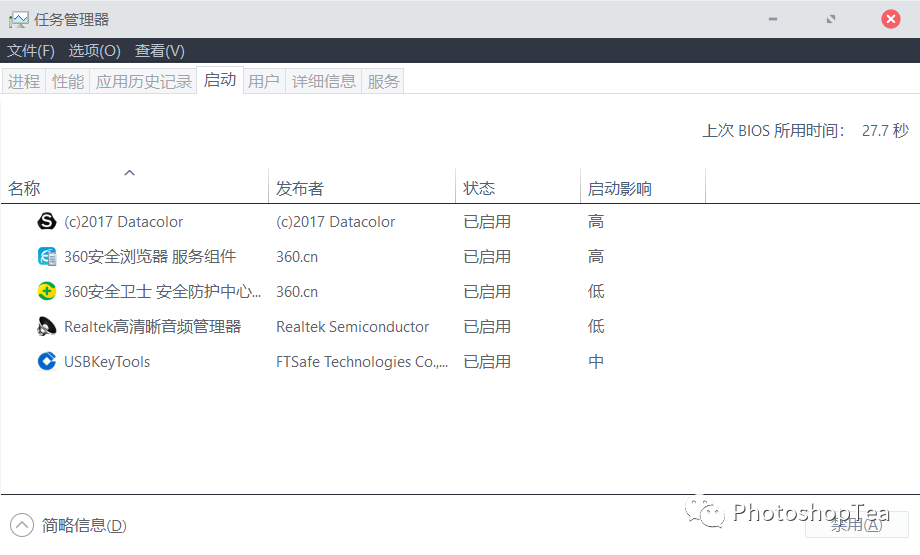Open the 查看(V) menu
920x555 pixels.
coord(160,51)
